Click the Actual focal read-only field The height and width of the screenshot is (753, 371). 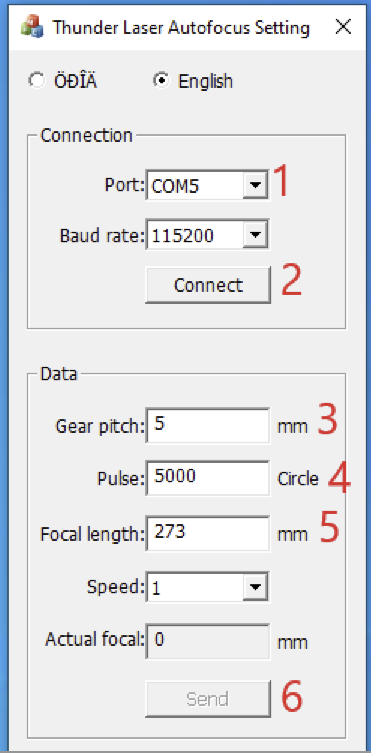click(208, 641)
